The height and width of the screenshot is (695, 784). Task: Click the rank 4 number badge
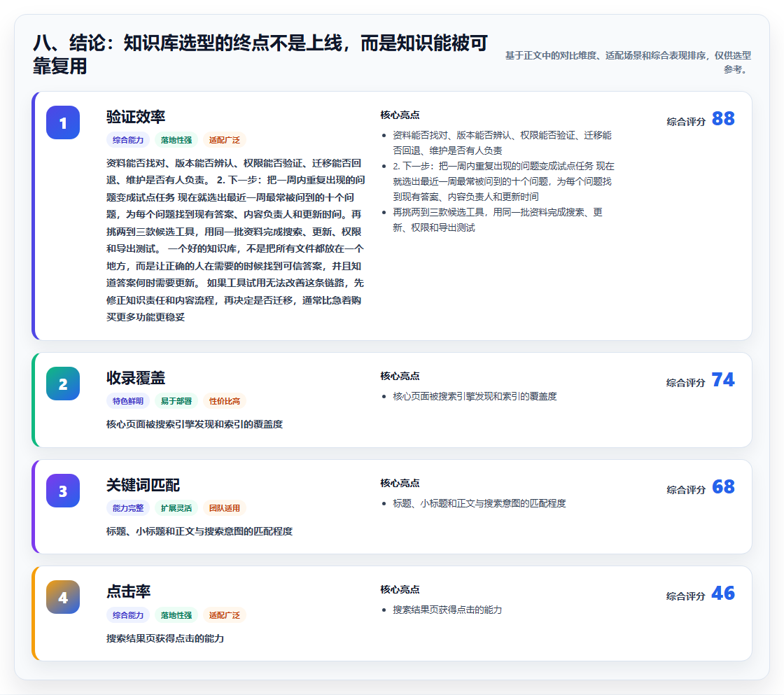point(63,597)
